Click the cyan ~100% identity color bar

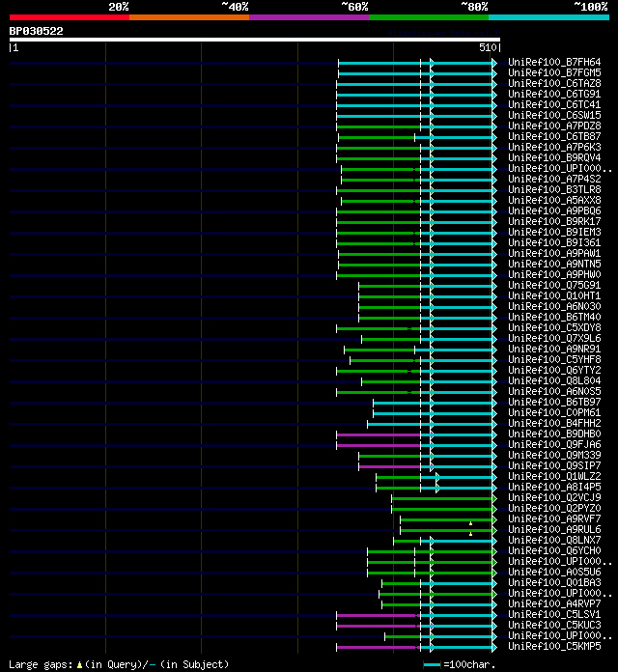[549, 17]
